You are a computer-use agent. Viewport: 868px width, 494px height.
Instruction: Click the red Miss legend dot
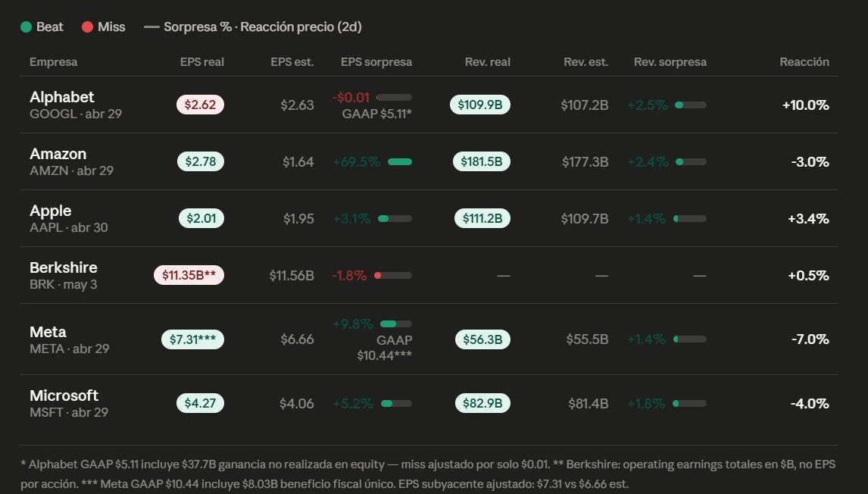point(87,27)
